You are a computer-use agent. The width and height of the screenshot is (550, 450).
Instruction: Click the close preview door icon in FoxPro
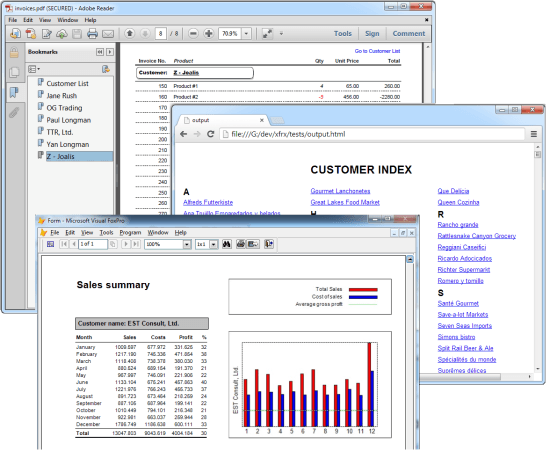(x=269, y=244)
